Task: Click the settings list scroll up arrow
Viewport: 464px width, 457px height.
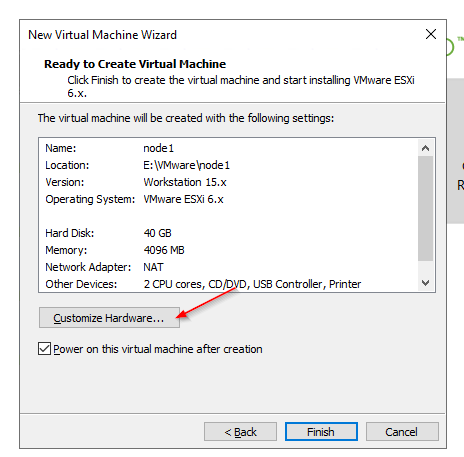Action: click(x=425, y=148)
